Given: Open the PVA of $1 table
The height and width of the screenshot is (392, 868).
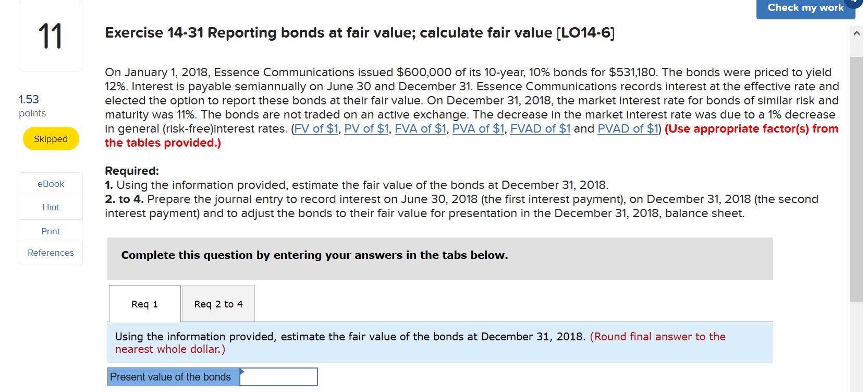Looking at the screenshot, I should [x=478, y=128].
